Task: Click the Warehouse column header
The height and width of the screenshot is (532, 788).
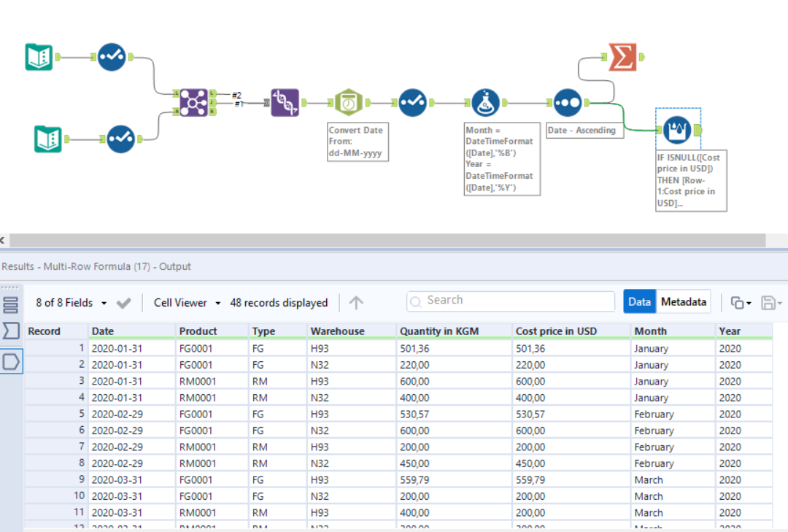Action: tap(351, 331)
